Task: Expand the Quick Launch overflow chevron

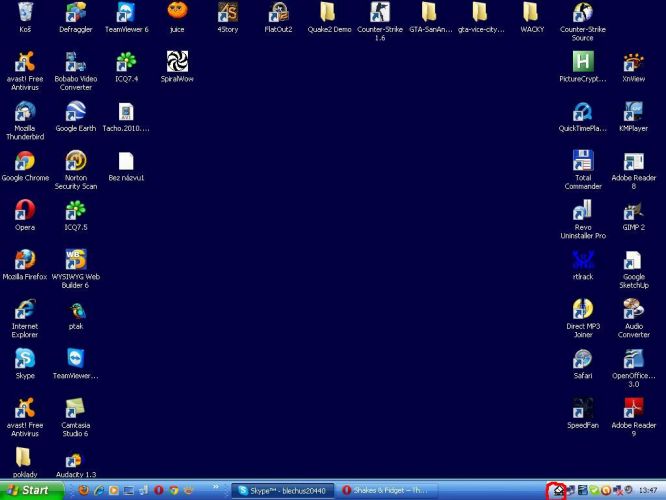Action: 215,487
